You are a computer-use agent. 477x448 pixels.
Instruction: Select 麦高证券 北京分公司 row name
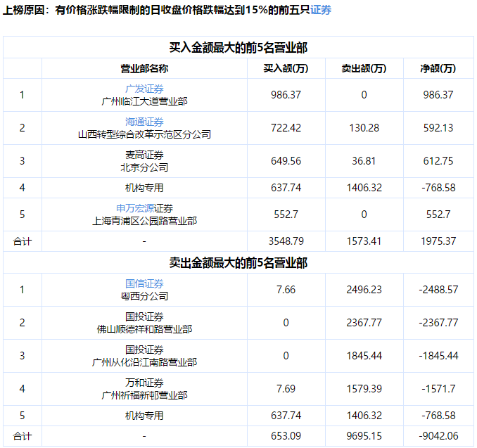(144, 161)
